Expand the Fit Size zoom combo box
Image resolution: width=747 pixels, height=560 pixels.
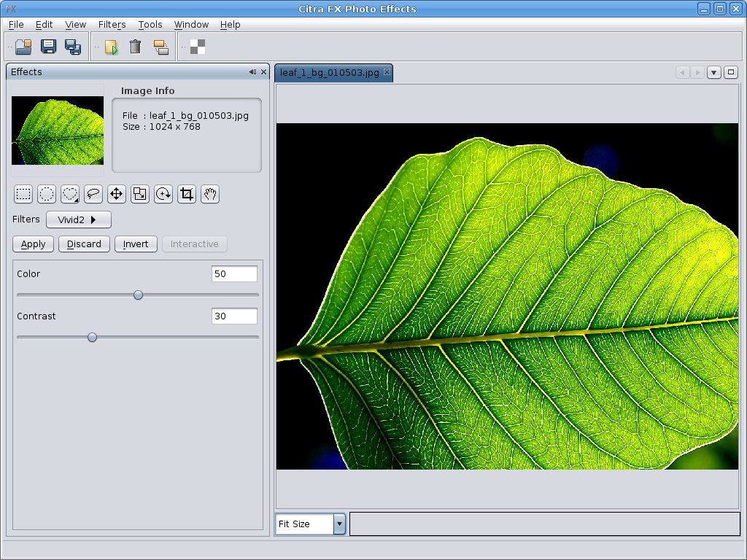pyautogui.click(x=339, y=524)
